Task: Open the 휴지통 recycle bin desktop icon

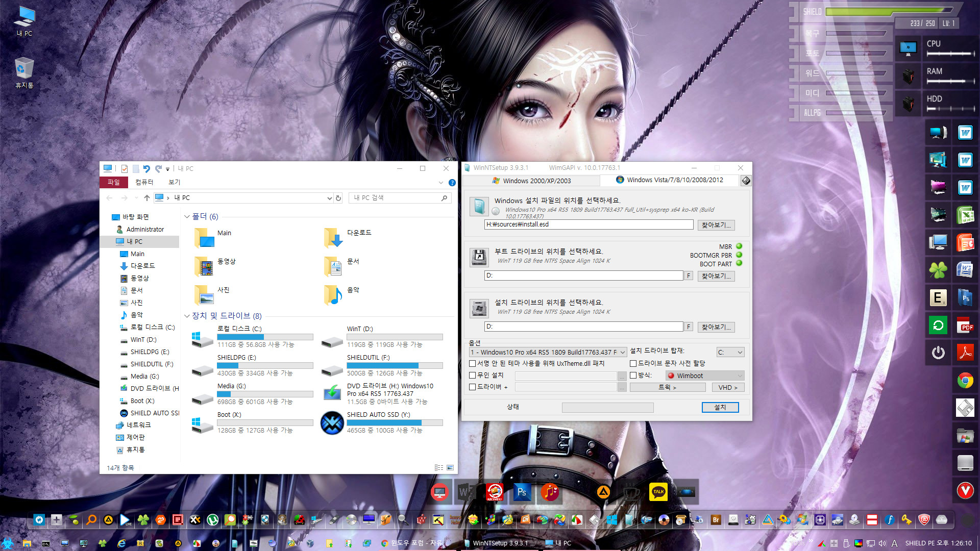Action: click(x=24, y=73)
